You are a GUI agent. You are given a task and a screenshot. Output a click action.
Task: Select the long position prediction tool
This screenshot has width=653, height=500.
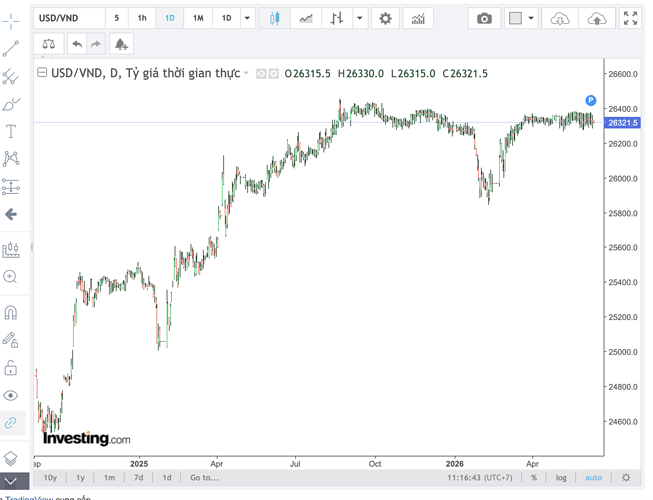tap(11, 187)
